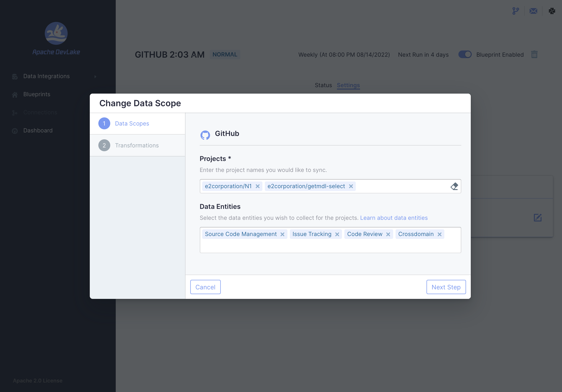Click the email envelope icon
This screenshot has height=392, width=562.
533,11
